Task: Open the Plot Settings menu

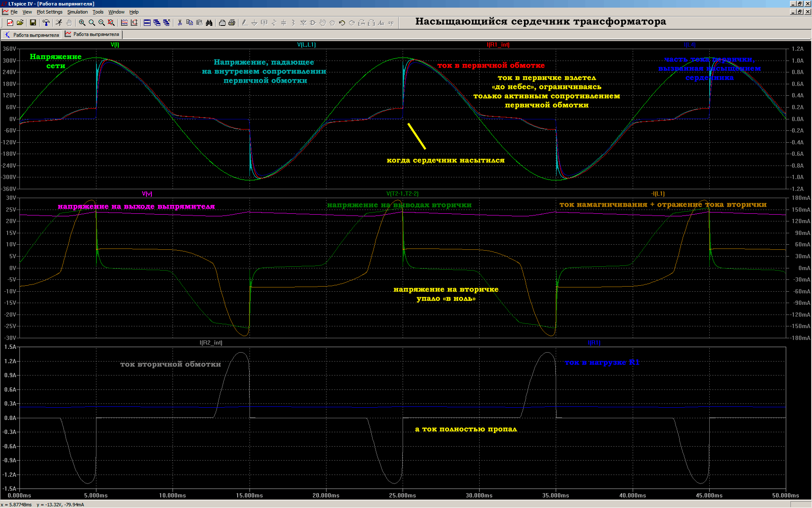Action: [49, 12]
